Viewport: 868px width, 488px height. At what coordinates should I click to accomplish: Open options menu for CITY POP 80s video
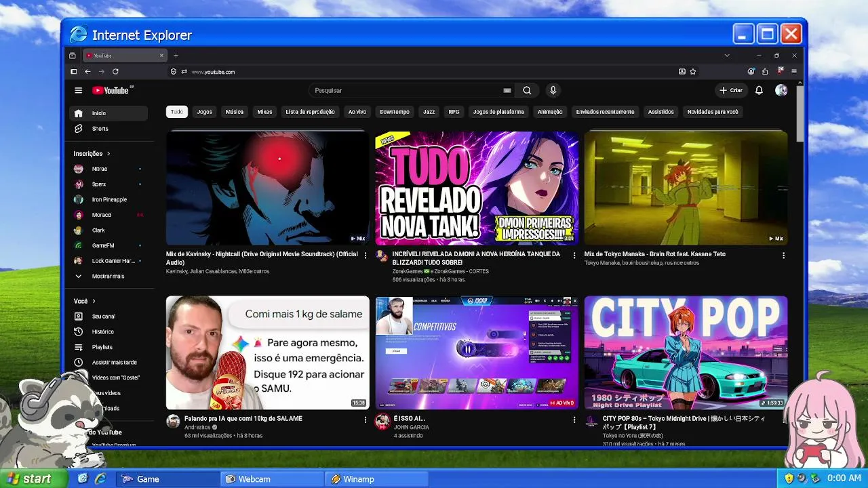(x=783, y=420)
